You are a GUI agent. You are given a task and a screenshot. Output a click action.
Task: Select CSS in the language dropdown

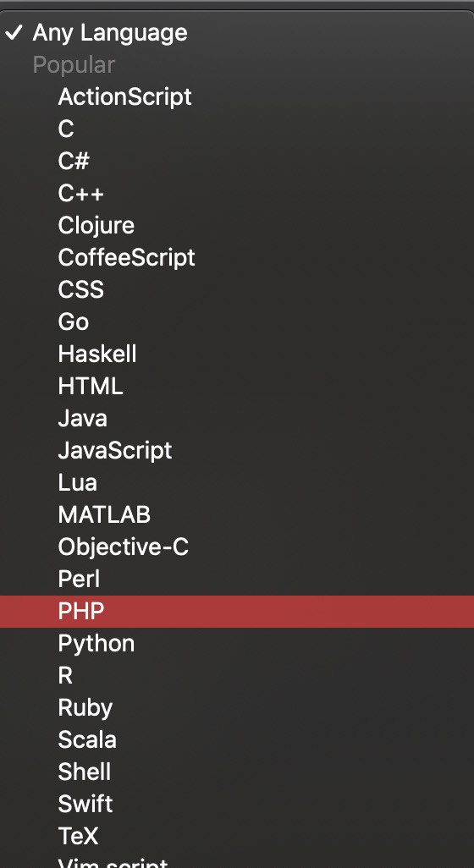(237, 289)
